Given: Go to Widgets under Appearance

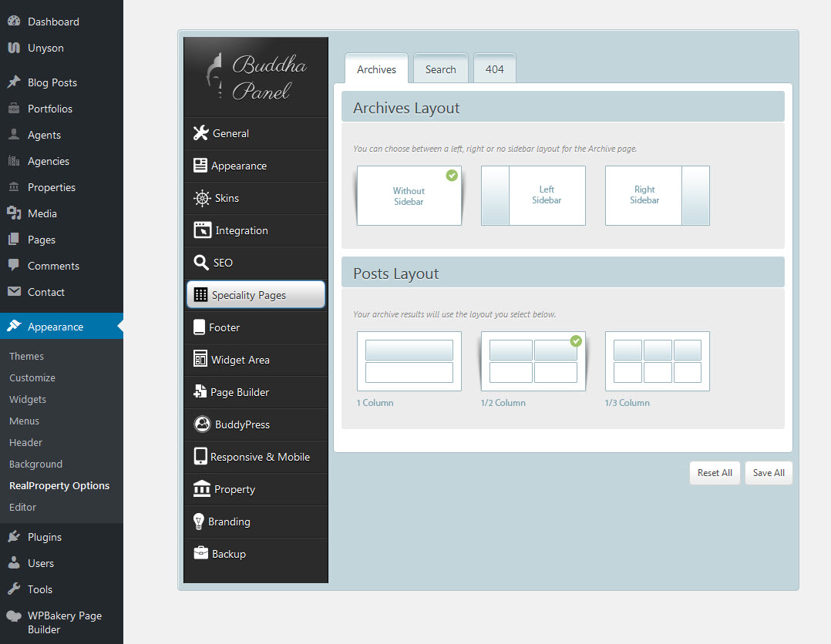Looking at the screenshot, I should (x=28, y=399).
